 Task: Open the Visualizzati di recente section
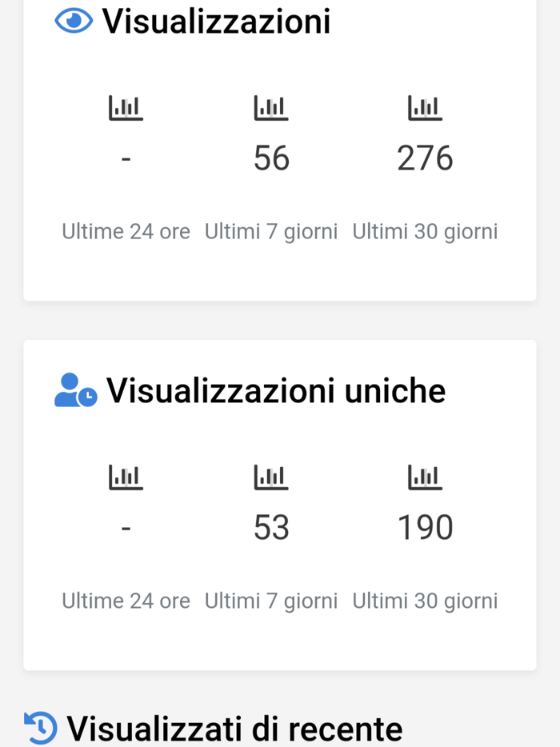234,729
